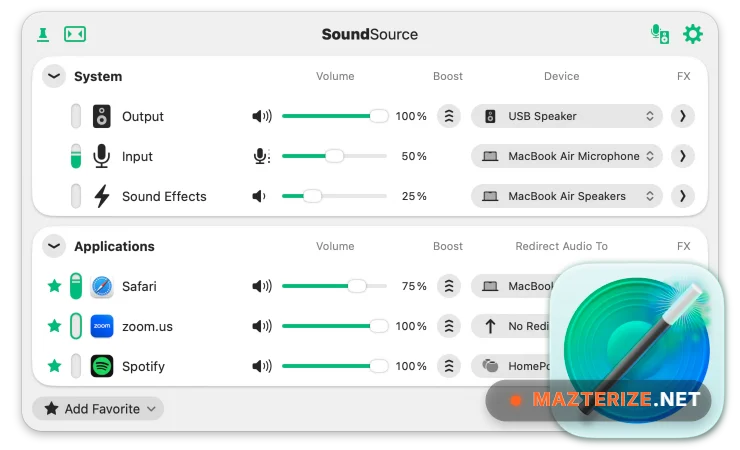The height and width of the screenshot is (450, 740).
Task: Toggle Boost for Safari
Action: coord(449,286)
